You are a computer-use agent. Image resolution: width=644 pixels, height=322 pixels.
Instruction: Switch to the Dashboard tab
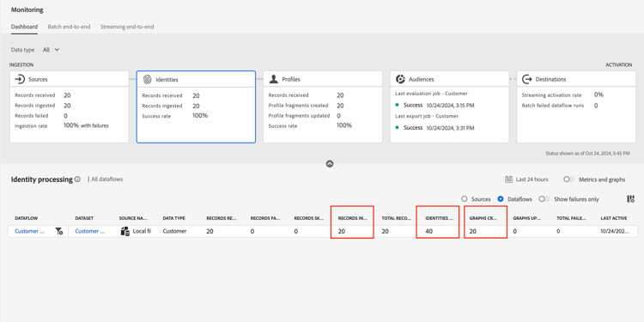(24, 27)
